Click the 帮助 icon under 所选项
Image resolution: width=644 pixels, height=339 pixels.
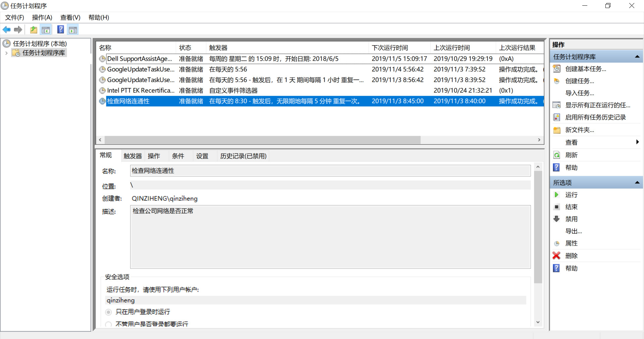556,268
